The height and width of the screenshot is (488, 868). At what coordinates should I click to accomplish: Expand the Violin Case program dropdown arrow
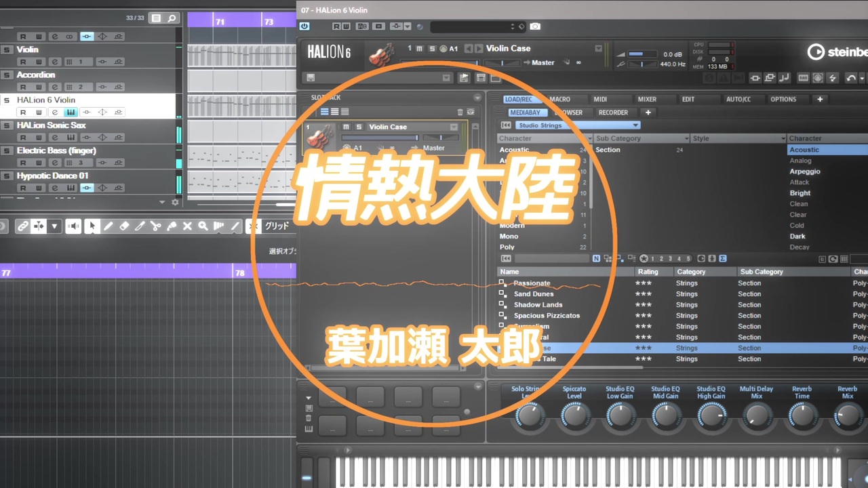point(598,48)
